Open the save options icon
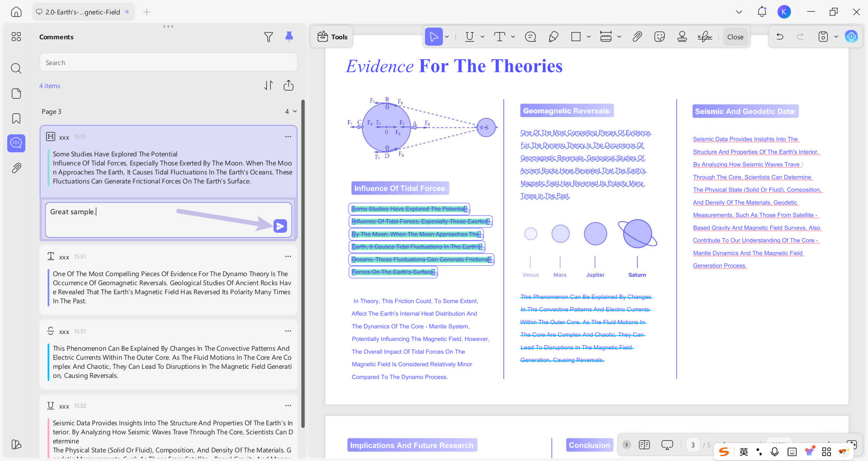 [x=823, y=37]
